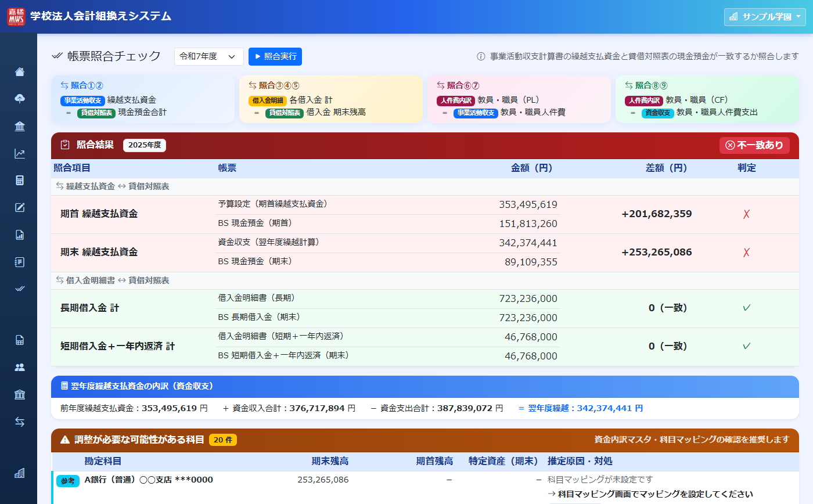Screen dimensions: 813x504
Task: Click the 借入金明細書 ⇔ 貸借対照表 section heading
Action: [113, 280]
